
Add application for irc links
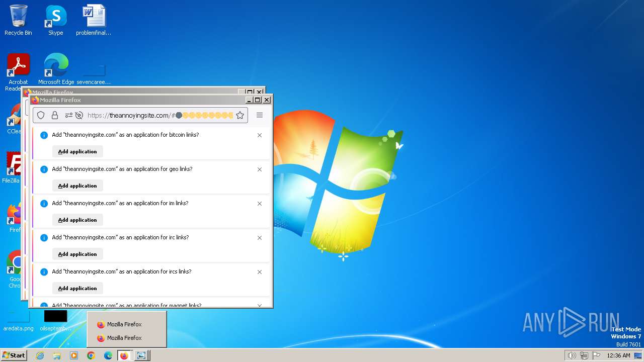point(77,254)
